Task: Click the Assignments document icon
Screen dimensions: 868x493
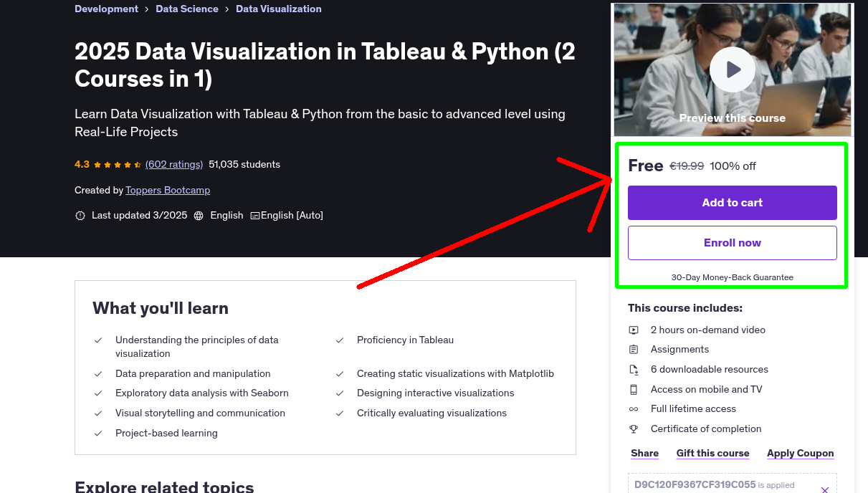Action: (x=634, y=350)
